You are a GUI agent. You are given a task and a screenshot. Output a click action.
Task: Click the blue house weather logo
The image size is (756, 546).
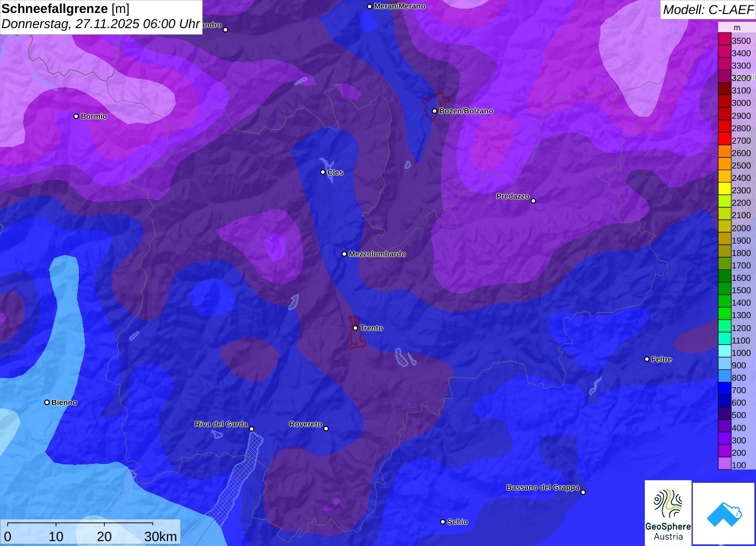pos(724,514)
